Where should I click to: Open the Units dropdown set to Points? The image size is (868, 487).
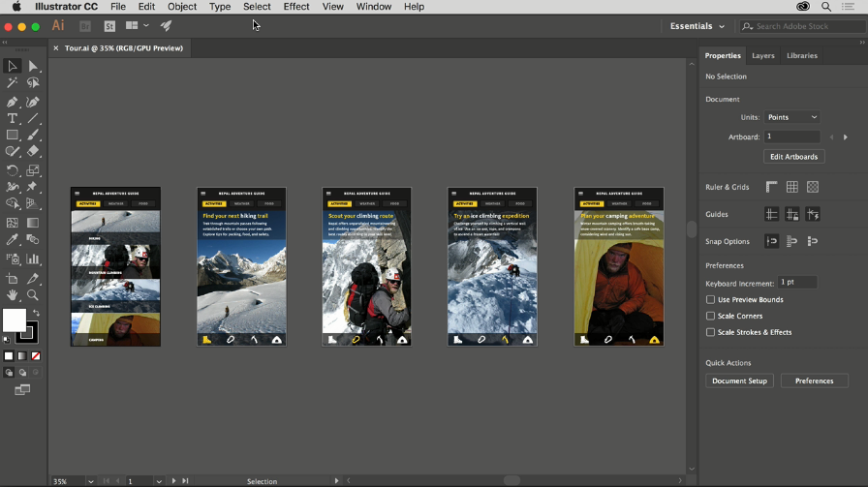pyautogui.click(x=792, y=117)
